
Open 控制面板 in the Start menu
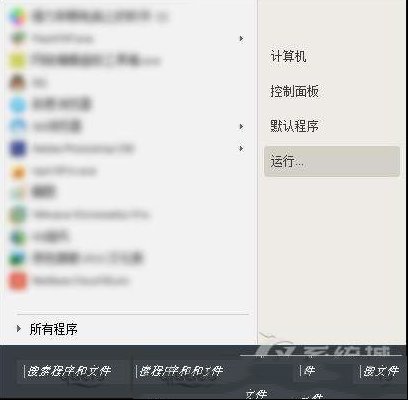coord(294,91)
